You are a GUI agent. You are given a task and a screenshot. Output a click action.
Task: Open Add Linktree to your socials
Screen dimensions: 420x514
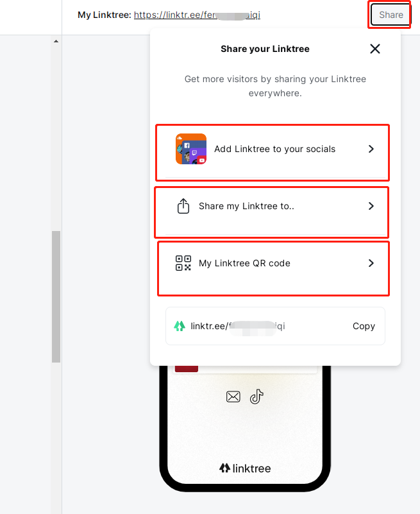274,149
